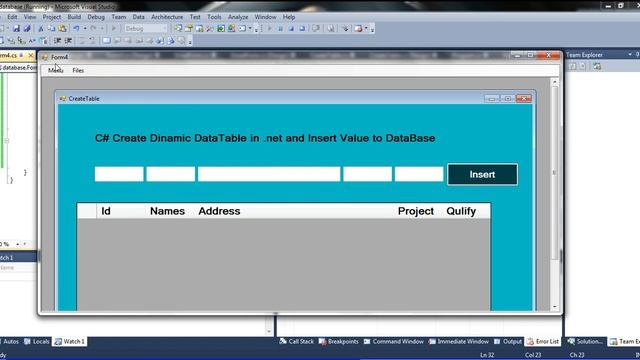Open the Architecture menu
Viewport: 640px width, 360px height.
[167, 17]
